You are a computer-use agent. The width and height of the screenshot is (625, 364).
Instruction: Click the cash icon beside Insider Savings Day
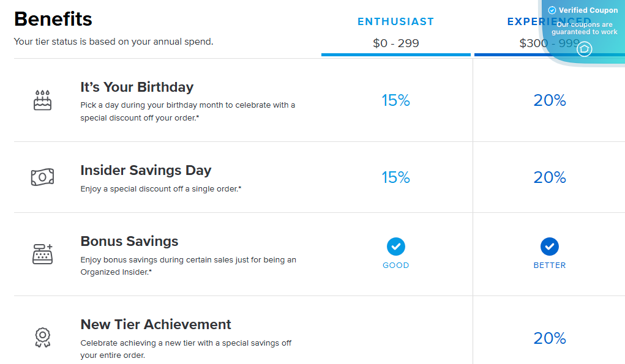[x=43, y=177]
